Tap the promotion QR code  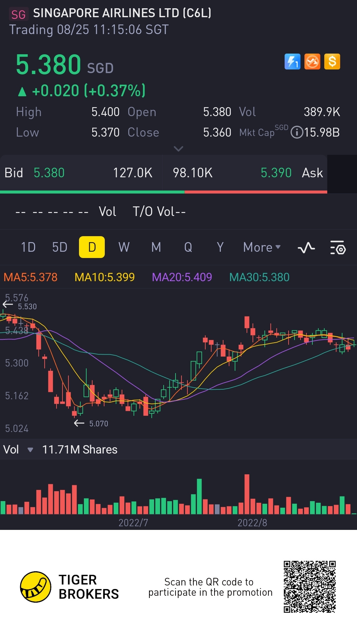point(310,587)
